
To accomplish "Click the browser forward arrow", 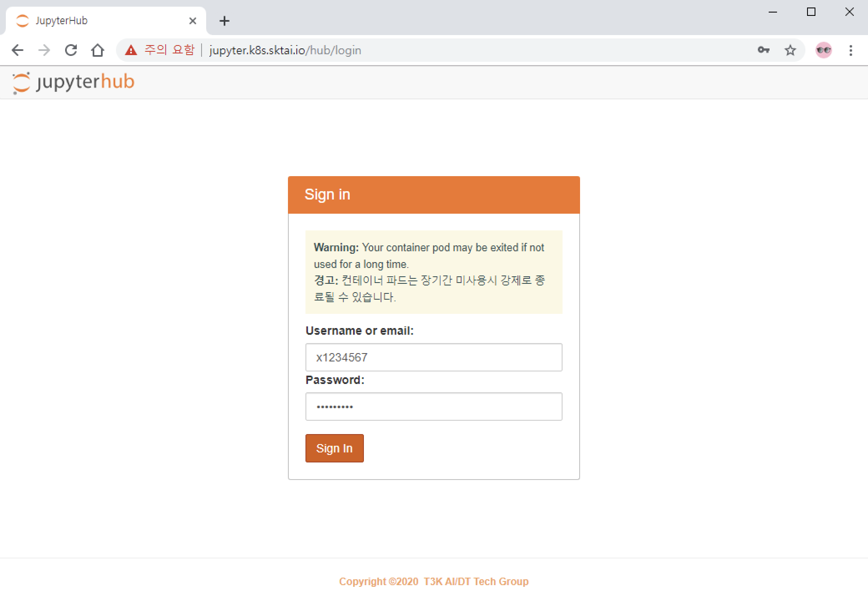I will pos(44,51).
